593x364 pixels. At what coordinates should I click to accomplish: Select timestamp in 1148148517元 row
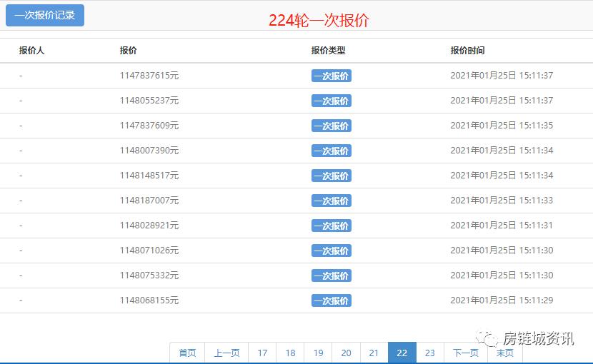[502, 176]
